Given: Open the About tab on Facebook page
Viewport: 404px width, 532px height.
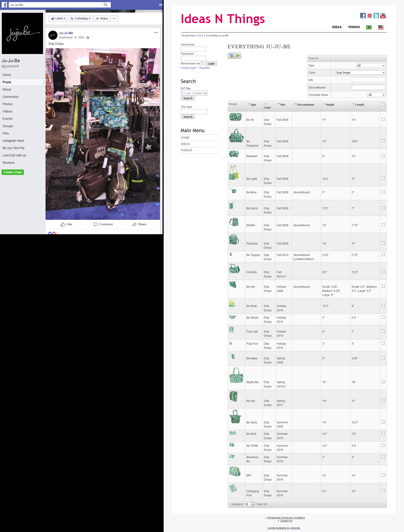Looking at the screenshot, I should pos(7,89).
